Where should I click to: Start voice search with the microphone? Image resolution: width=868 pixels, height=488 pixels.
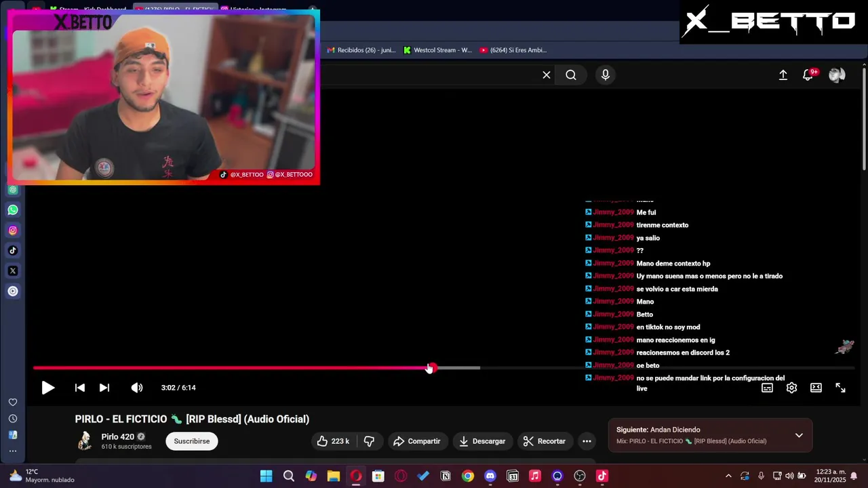606,75
